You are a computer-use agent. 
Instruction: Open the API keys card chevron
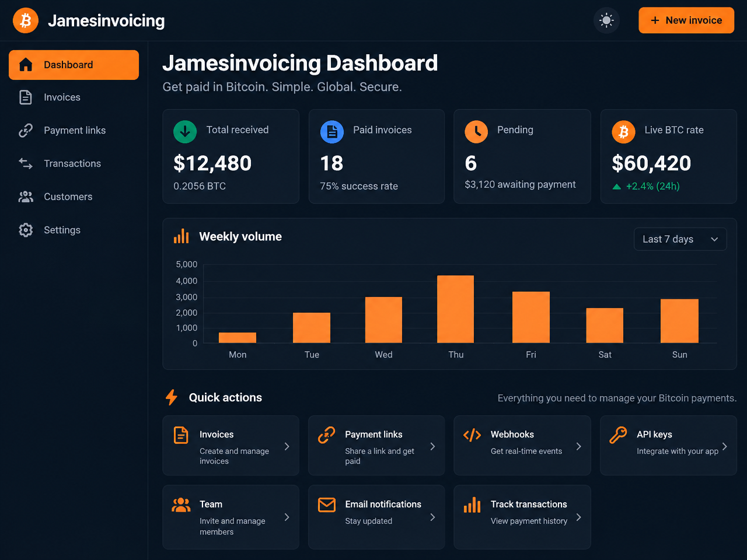[x=724, y=446]
